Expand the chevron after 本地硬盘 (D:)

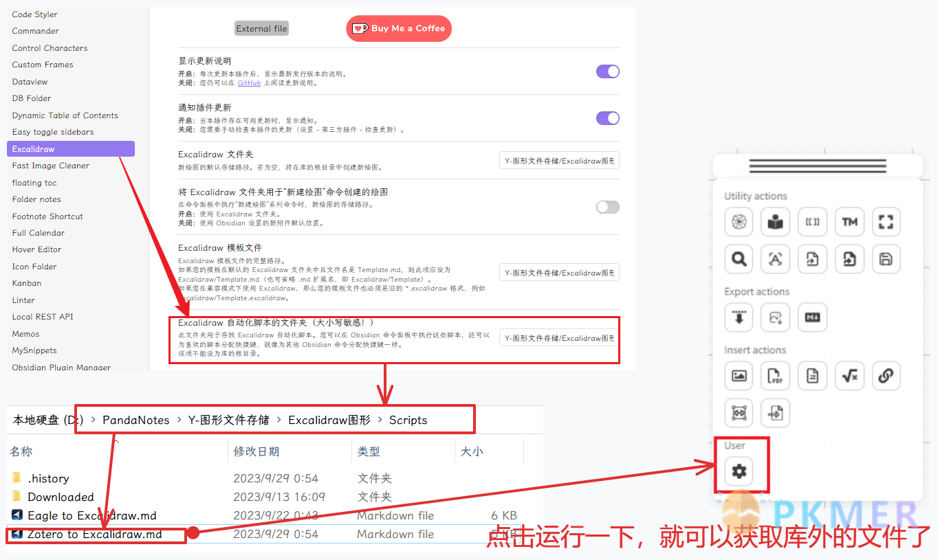tap(94, 420)
